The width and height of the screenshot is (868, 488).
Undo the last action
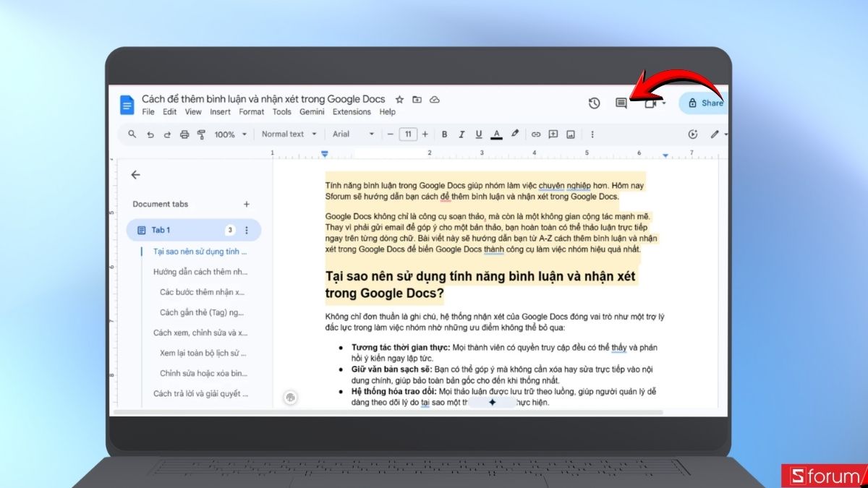[150, 134]
